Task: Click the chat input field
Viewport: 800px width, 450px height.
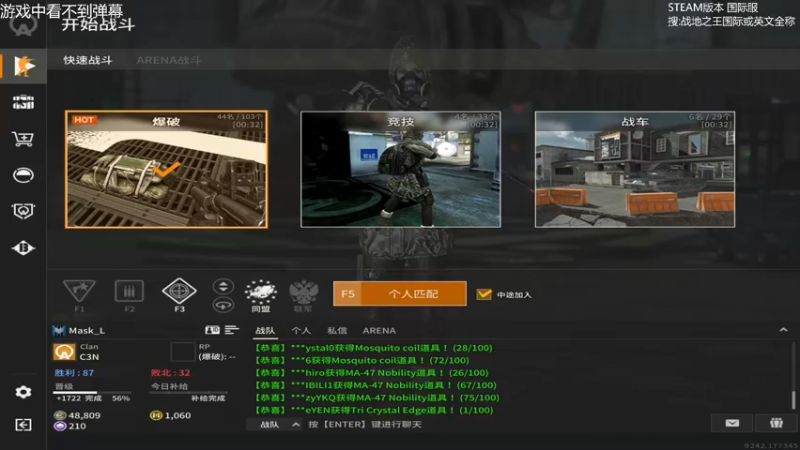Action: pyautogui.click(x=505, y=424)
